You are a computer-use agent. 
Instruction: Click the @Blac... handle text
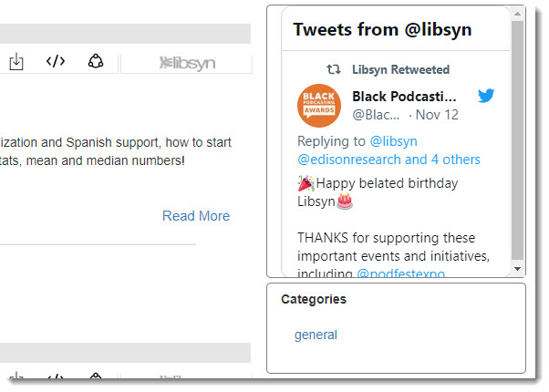coord(376,115)
